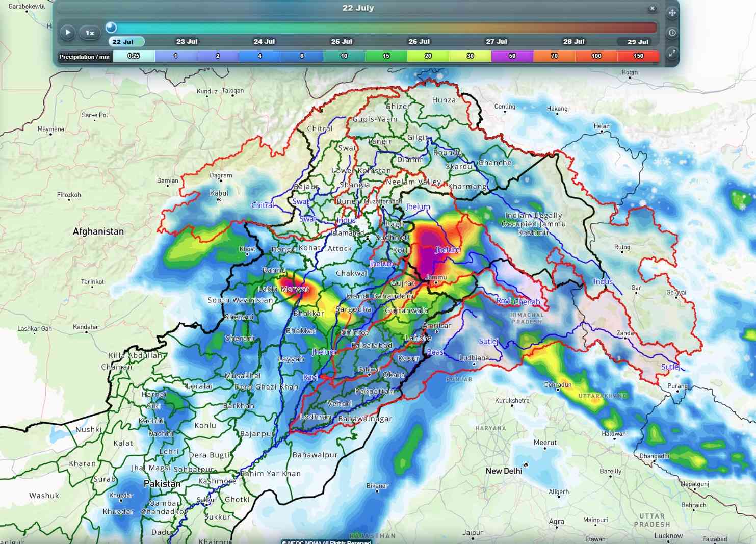
Task: Select the 29 Jul timeline marker
Action: 638,42
